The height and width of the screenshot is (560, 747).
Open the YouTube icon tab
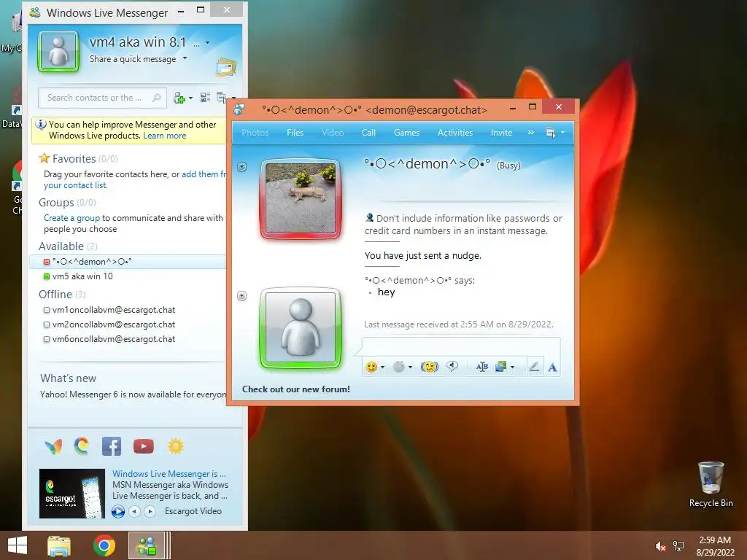pyautogui.click(x=144, y=446)
